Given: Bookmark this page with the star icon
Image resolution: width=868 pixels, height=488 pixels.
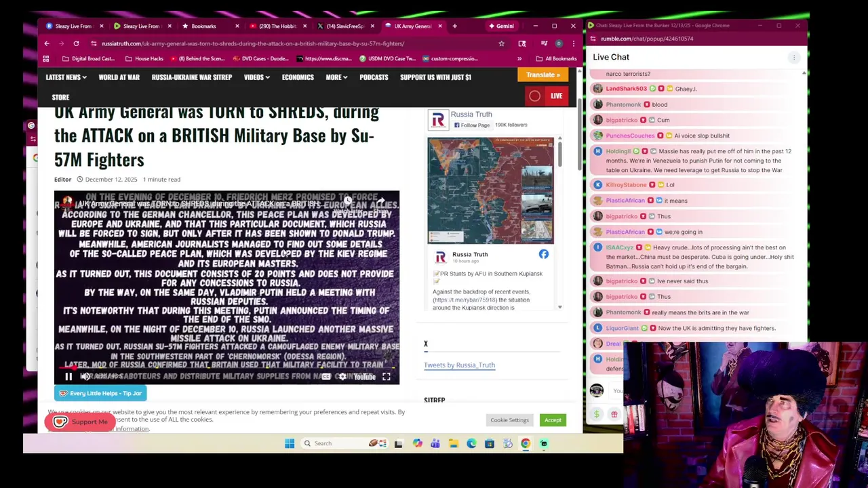Looking at the screenshot, I should click(x=501, y=43).
